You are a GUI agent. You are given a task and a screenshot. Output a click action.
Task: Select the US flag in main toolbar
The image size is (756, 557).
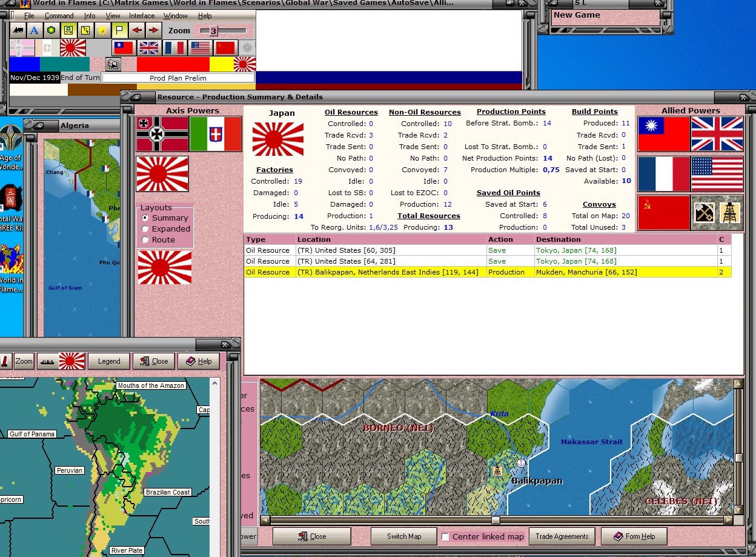click(200, 48)
